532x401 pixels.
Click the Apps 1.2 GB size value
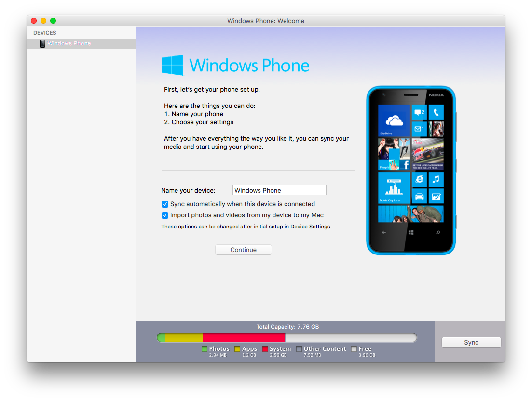249,355
